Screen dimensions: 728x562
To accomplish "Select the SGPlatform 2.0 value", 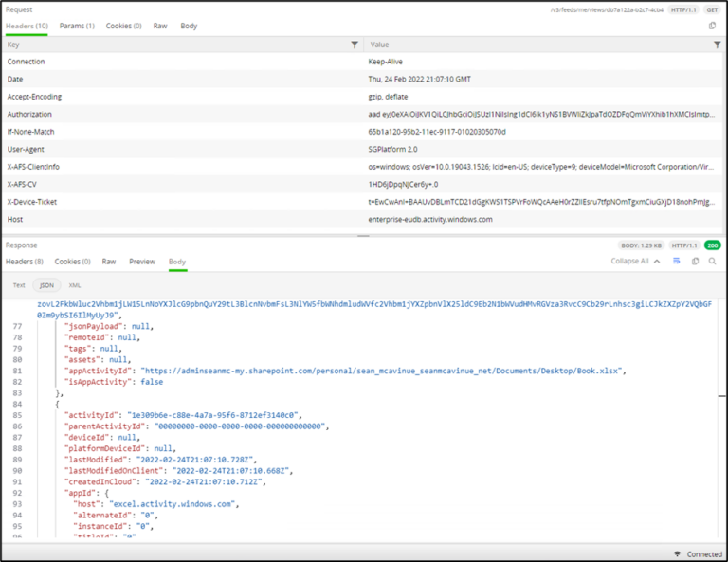I will (392, 149).
